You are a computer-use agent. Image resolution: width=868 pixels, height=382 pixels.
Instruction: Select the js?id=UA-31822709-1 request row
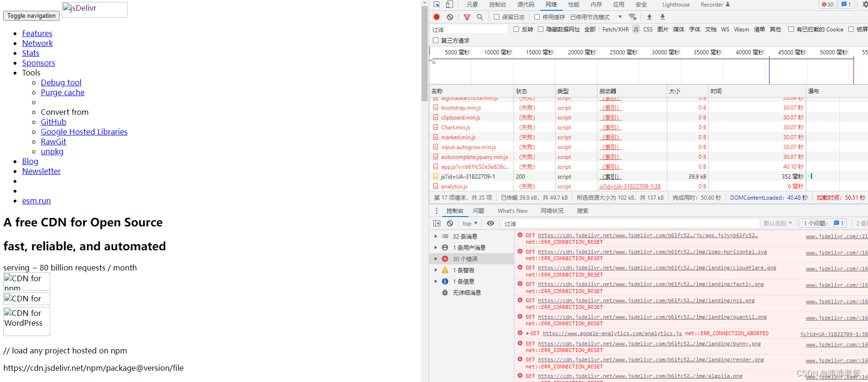point(618,177)
